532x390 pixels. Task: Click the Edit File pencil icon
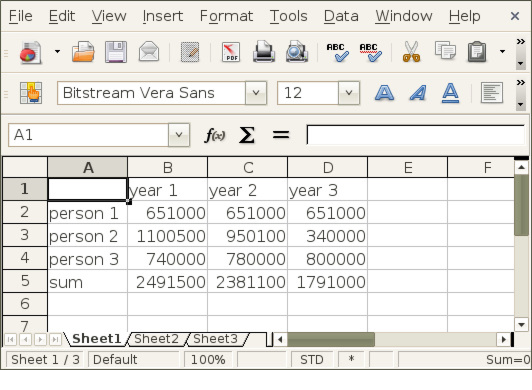(x=190, y=52)
